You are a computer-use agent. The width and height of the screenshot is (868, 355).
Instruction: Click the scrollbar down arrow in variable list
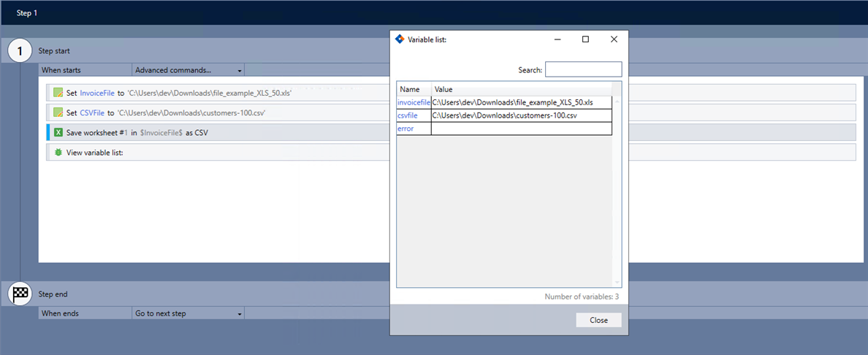tap(617, 283)
